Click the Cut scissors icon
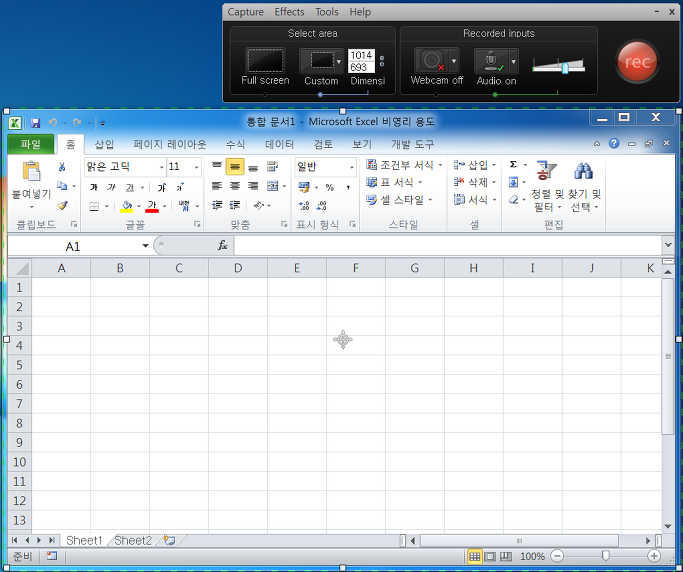The image size is (683, 572). [x=62, y=166]
